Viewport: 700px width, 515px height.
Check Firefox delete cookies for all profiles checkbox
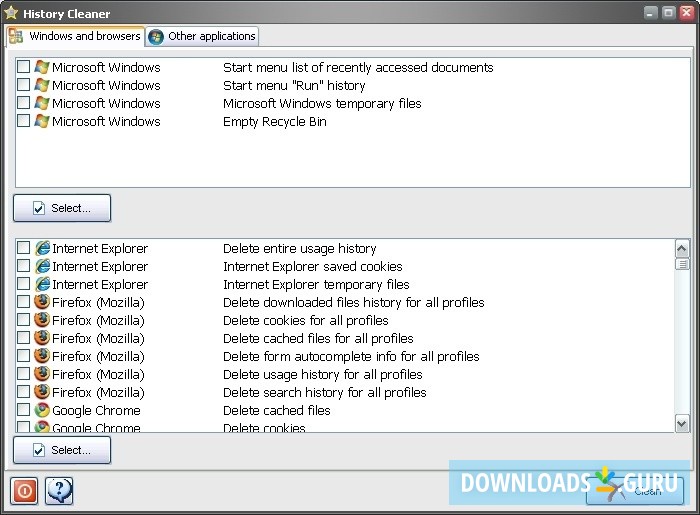tap(23, 320)
